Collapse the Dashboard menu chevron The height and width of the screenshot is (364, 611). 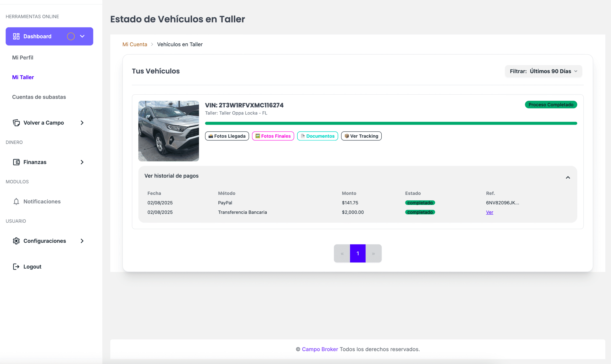pyautogui.click(x=82, y=36)
